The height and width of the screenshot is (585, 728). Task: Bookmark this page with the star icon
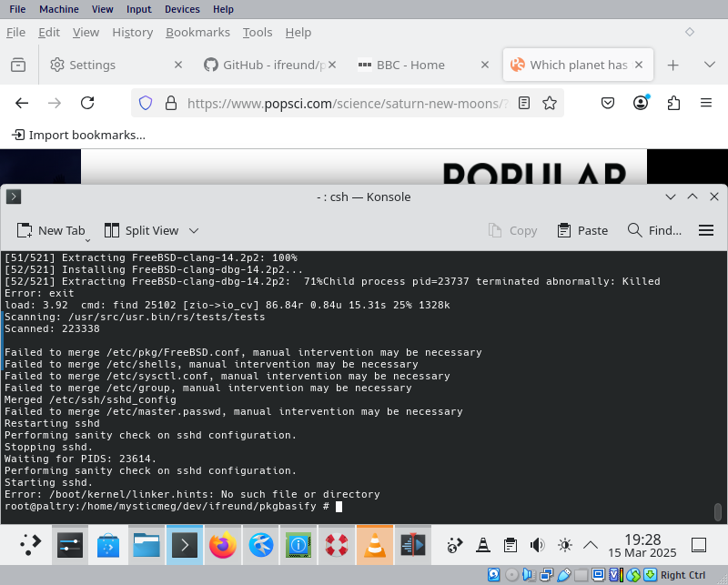click(550, 104)
